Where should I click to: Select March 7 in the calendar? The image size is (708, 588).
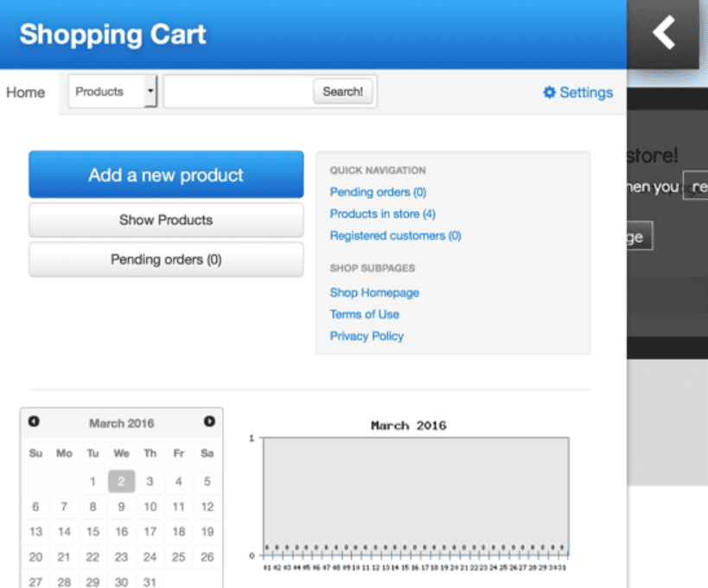click(x=64, y=507)
